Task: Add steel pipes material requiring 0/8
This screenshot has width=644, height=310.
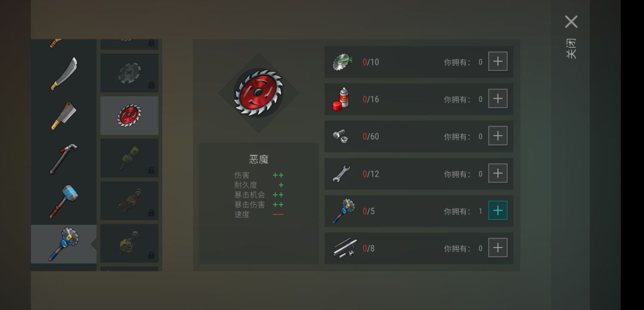Action: [x=498, y=247]
